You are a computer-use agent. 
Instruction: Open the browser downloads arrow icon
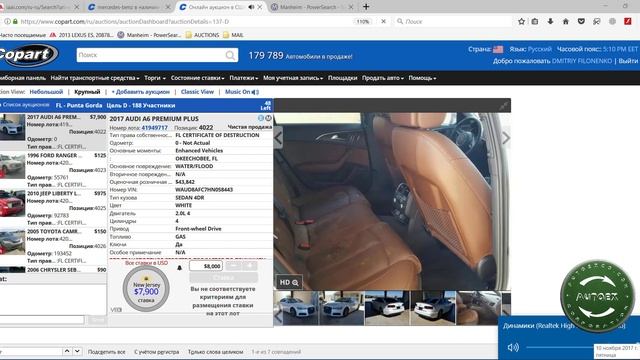(x=550, y=21)
